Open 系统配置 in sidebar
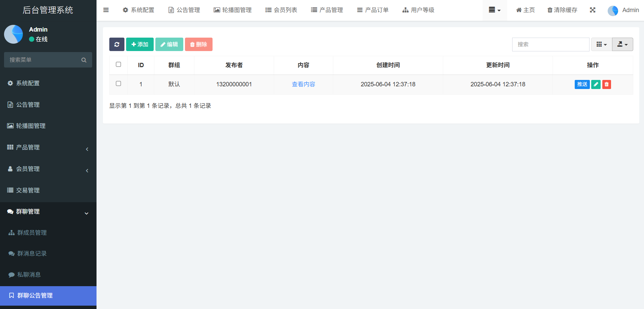The image size is (644, 309). click(48, 83)
